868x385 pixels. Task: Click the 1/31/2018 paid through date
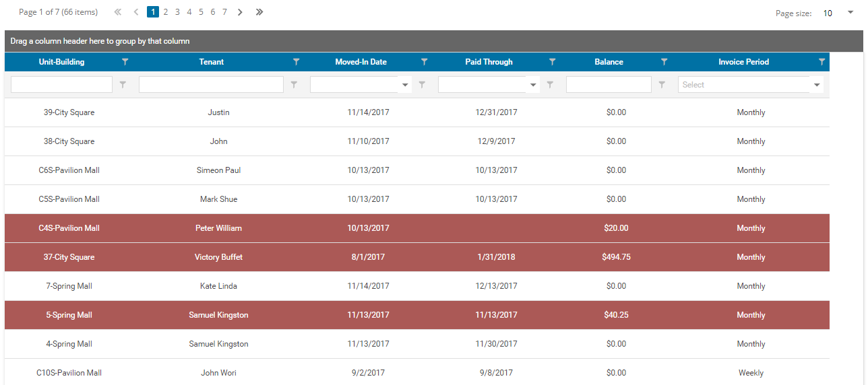pos(497,257)
